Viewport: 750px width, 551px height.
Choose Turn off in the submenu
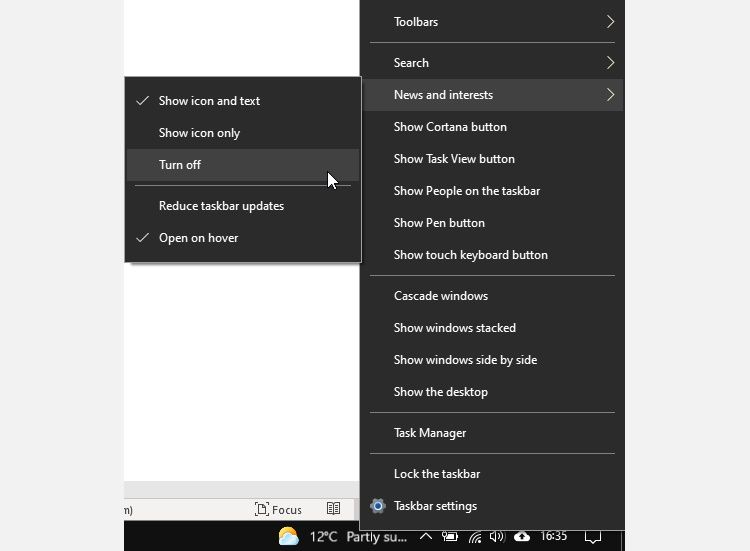pyautogui.click(x=180, y=165)
